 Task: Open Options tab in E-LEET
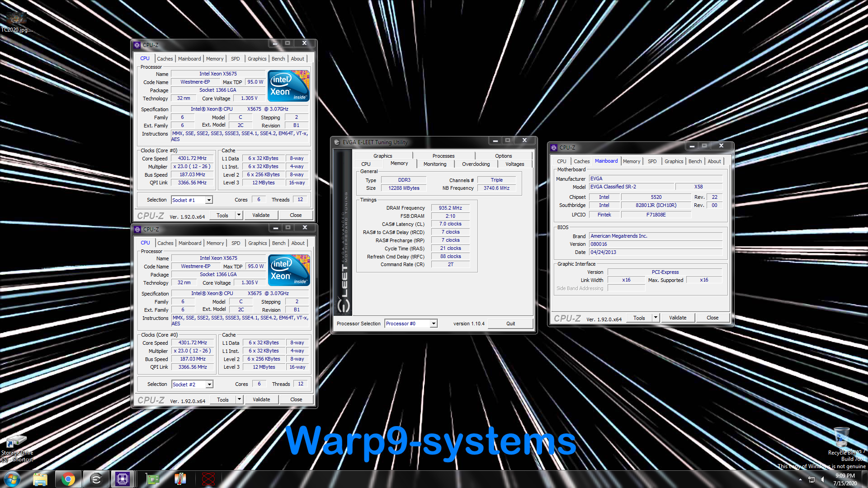tap(504, 156)
